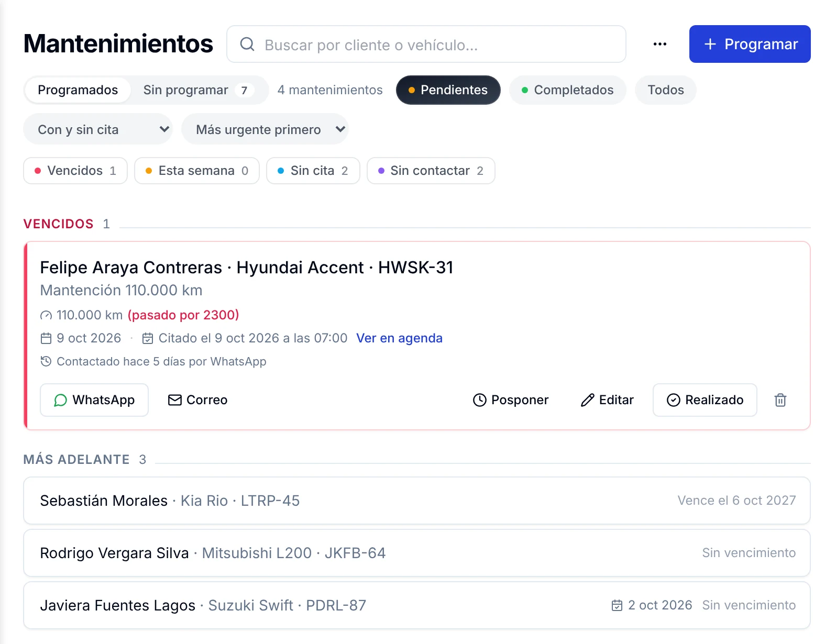Click the 'pasado por 2300' warning text
Screen dimensions: 836x644
tap(183, 315)
